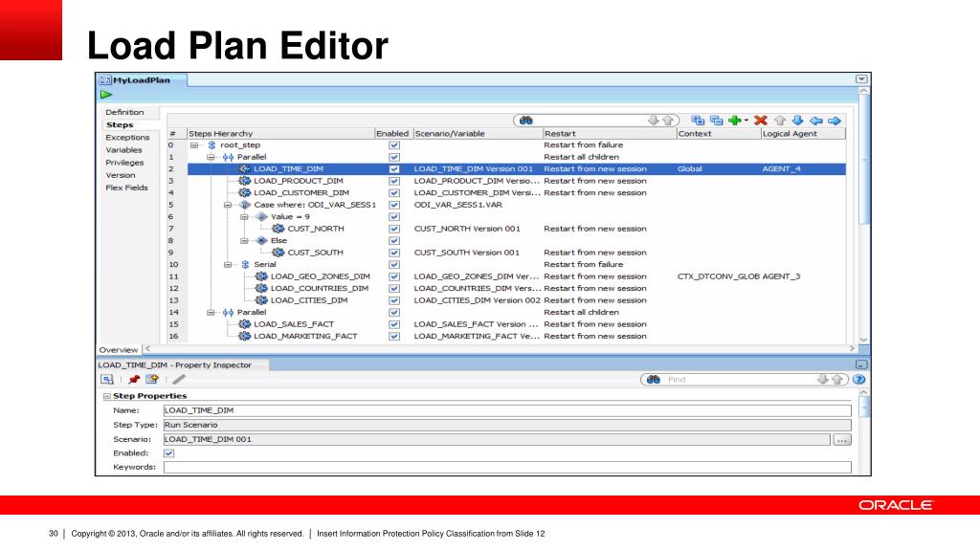Screen dimensions: 980x551
Task: Select the Overview tab at the bottom
Action: 118,350
